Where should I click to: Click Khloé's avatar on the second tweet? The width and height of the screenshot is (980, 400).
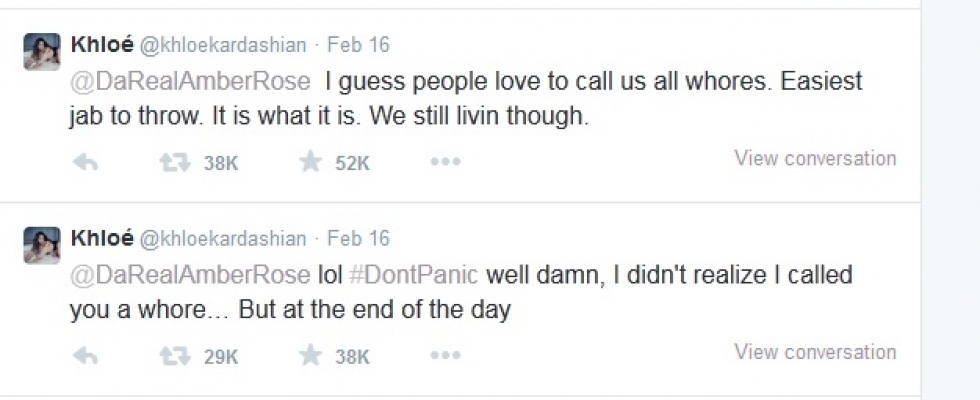point(42,246)
